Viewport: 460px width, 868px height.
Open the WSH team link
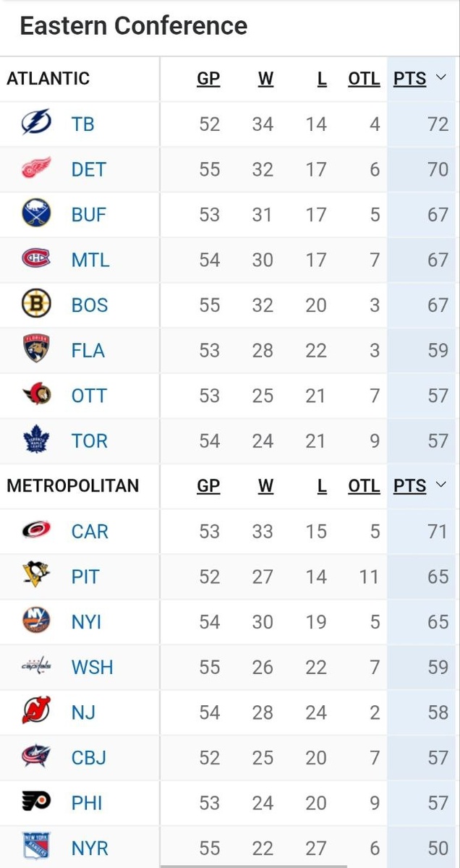coord(92,667)
